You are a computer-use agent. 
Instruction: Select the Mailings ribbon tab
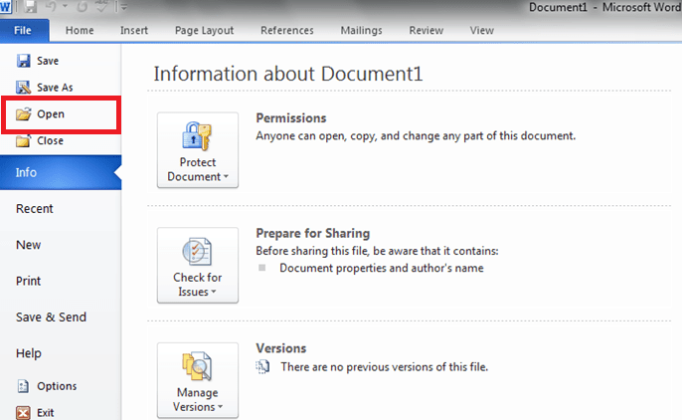pos(361,30)
